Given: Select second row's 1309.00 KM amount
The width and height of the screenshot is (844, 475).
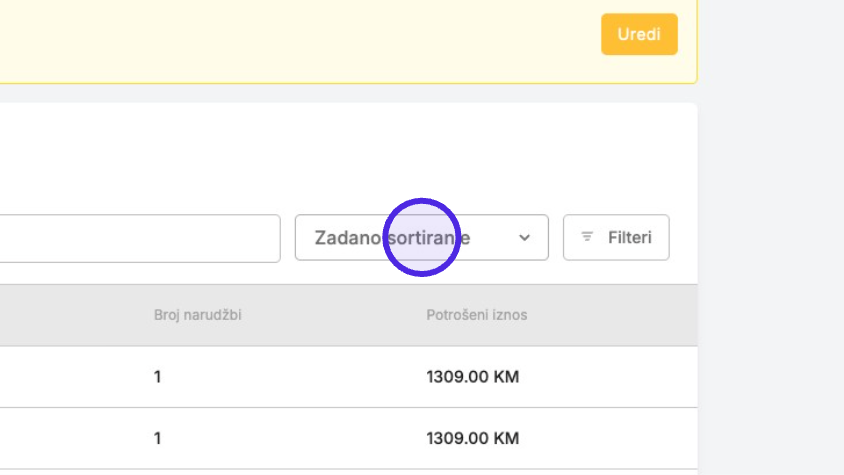Looking at the screenshot, I should (x=473, y=438).
